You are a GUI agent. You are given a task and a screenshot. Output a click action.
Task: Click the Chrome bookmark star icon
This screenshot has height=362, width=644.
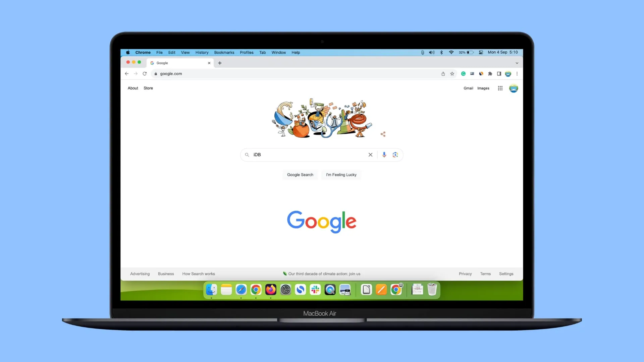coord(452,73)
